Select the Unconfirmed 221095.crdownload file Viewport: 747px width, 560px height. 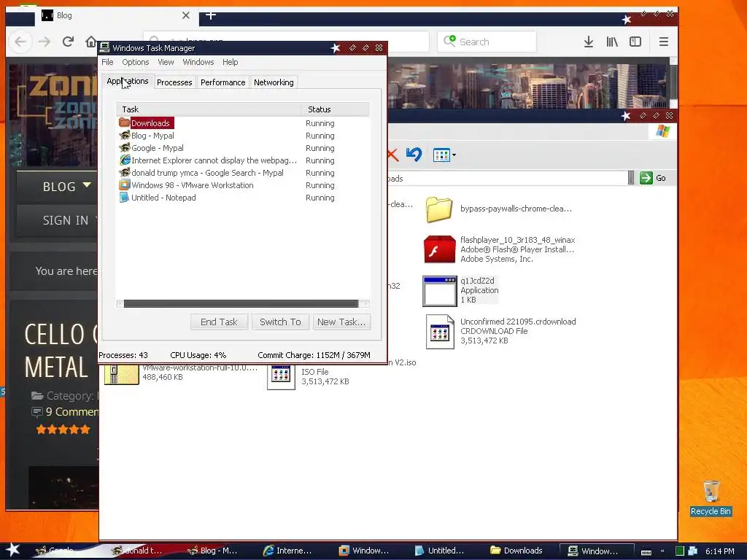point(500,332)
